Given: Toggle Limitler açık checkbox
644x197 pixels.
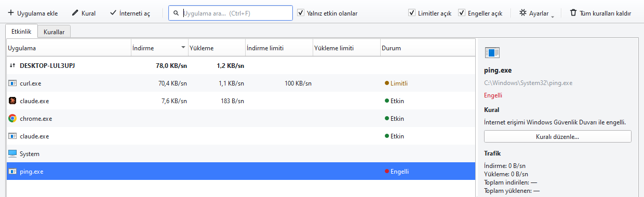Looking at the screenshot, I should coord(412,13).
